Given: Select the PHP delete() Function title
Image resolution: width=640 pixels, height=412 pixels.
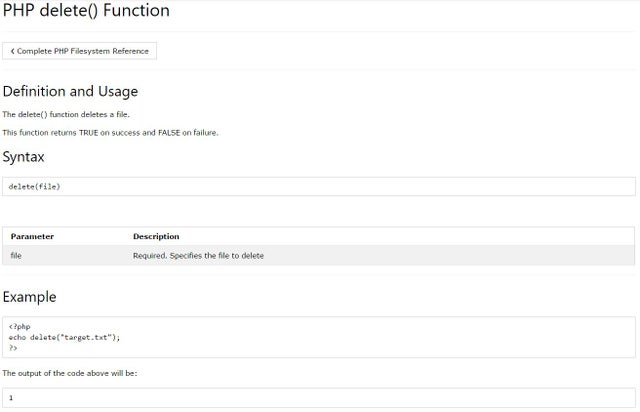Looking at the screenshot, I should pos(86,10).
